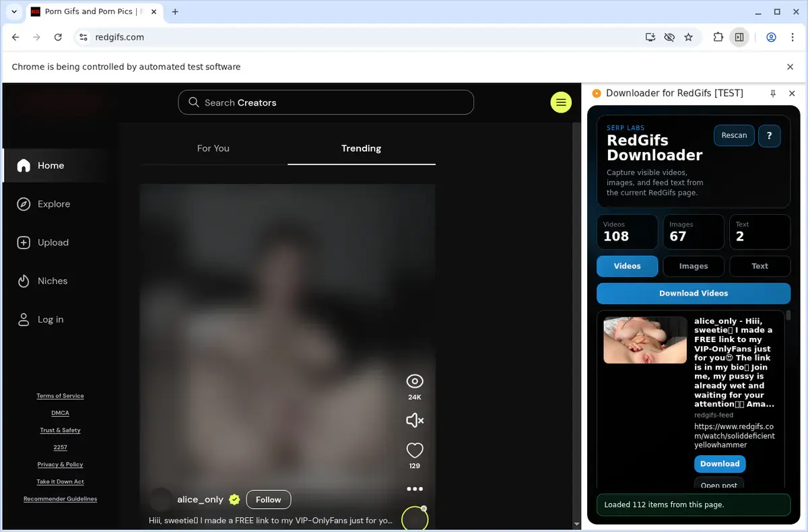The width and height of the screenshot is (808, 532).
Task: Switch to the Trending tab
Action: 362,148
